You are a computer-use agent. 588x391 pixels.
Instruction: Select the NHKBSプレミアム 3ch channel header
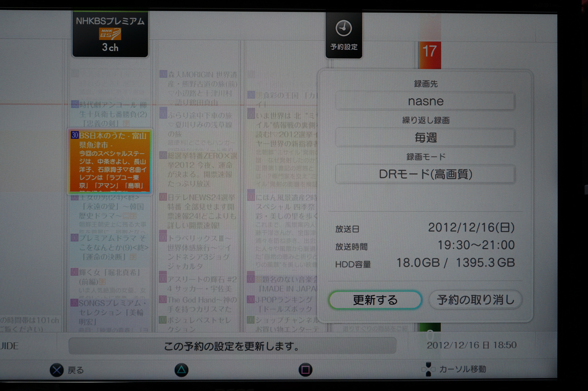point(110,34)
